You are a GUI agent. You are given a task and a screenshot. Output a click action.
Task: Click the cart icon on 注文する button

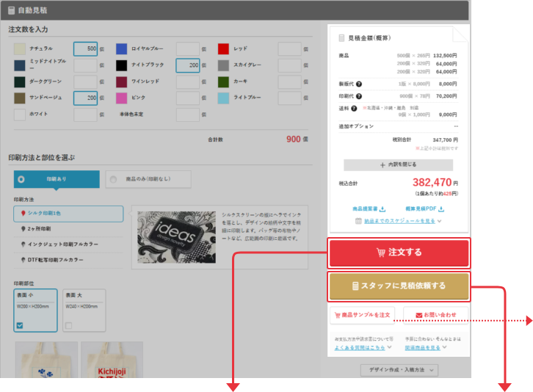380,253
